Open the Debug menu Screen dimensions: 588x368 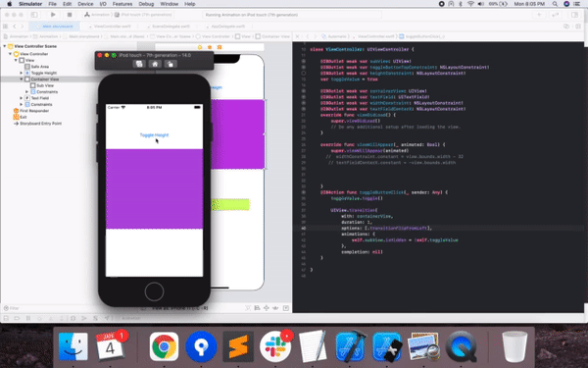[x=146, y=4]
